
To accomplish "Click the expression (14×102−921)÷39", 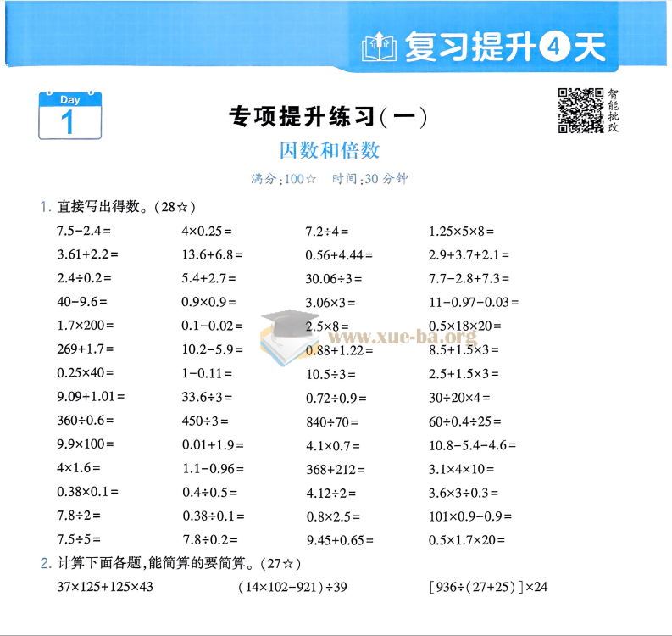I will click(x=292, y=587).
